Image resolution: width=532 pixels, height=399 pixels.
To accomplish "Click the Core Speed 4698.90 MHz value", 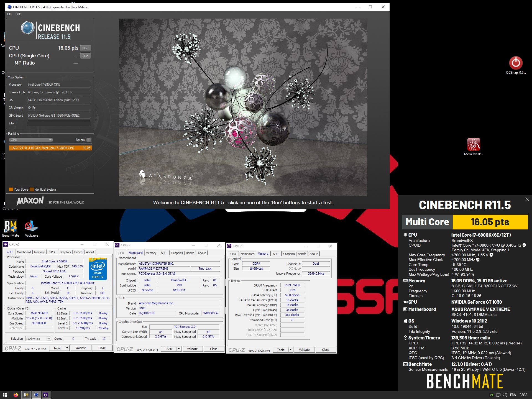I will coord(39,313).
